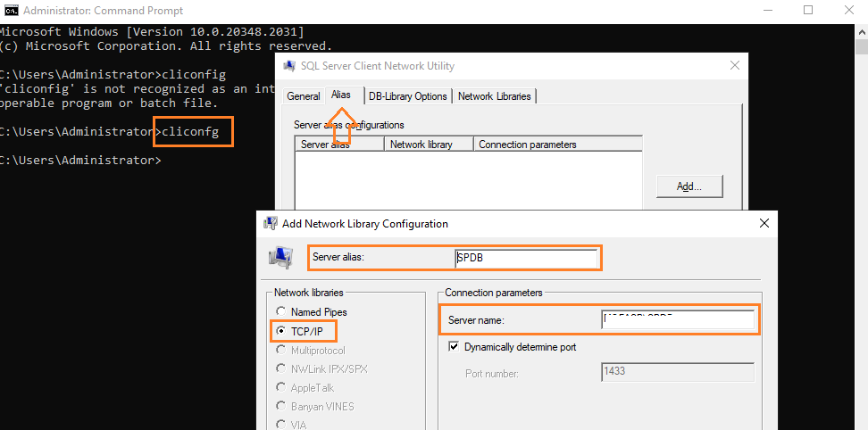This screenshot has height=430, width=868.
Task: Close the Add Network Library Configuration dialog
Action: 764,223
